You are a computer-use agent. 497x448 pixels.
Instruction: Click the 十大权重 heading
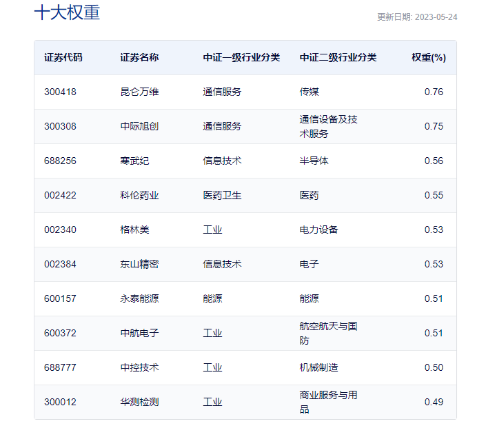click(x=67, y=12)
